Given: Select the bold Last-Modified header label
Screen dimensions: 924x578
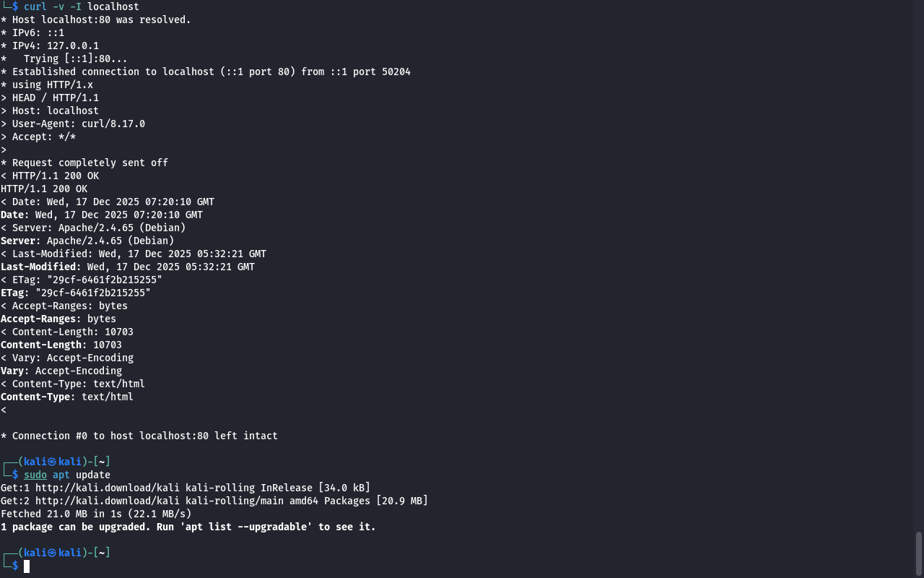Looking at the screenshot, I should click(x=37, y=267).
